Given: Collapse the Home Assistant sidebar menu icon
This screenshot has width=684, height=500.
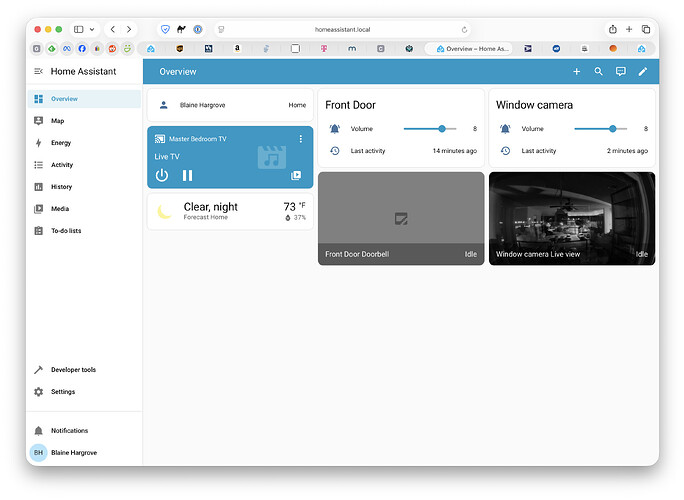Looking at the screenshot, I should coord(38,71).
